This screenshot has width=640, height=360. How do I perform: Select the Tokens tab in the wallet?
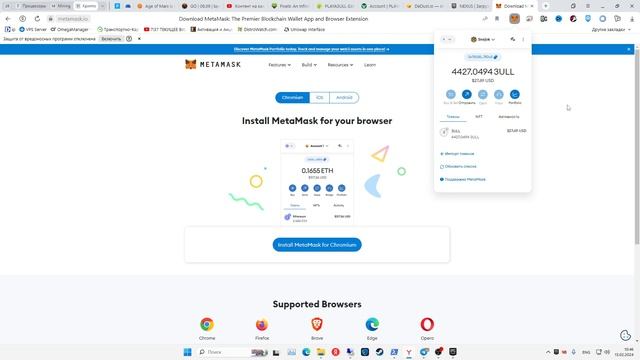[x=453, y=117]
